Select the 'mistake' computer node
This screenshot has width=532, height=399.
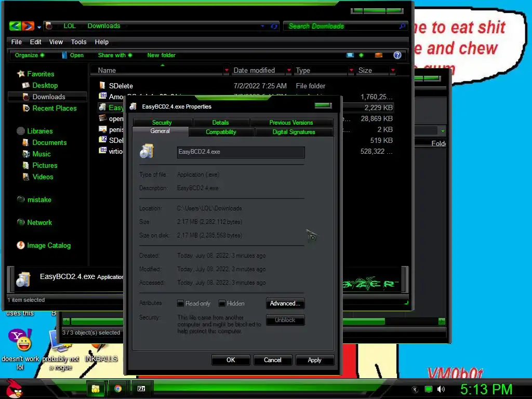39,199
